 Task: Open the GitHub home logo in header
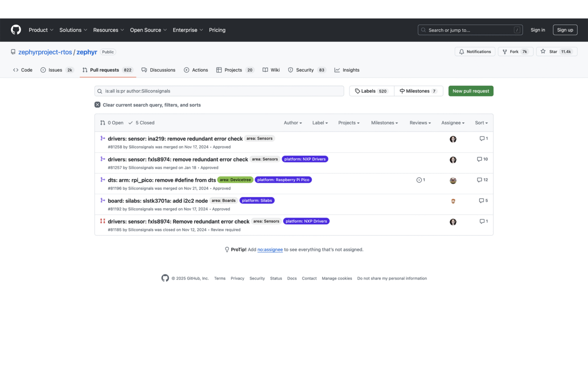tap(16, 30)
